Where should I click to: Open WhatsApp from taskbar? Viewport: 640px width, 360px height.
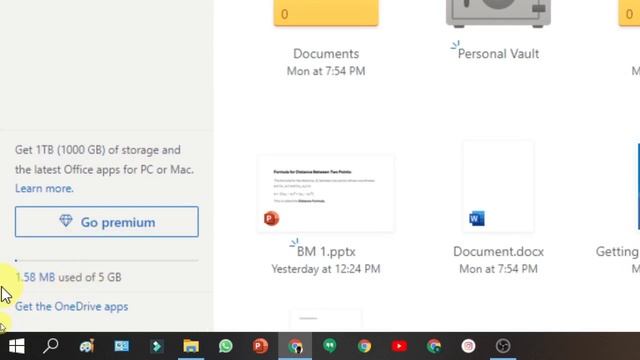(225, 346)
